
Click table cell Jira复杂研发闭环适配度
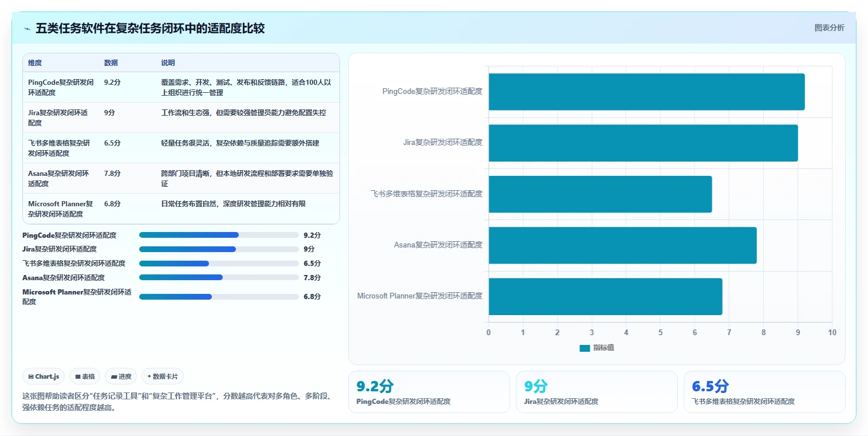58,117
